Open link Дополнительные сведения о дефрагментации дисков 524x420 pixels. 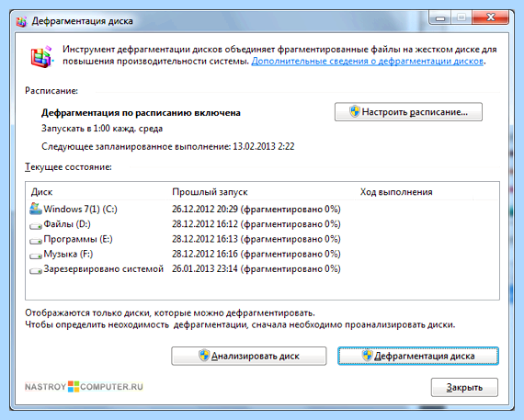point(368,62)
